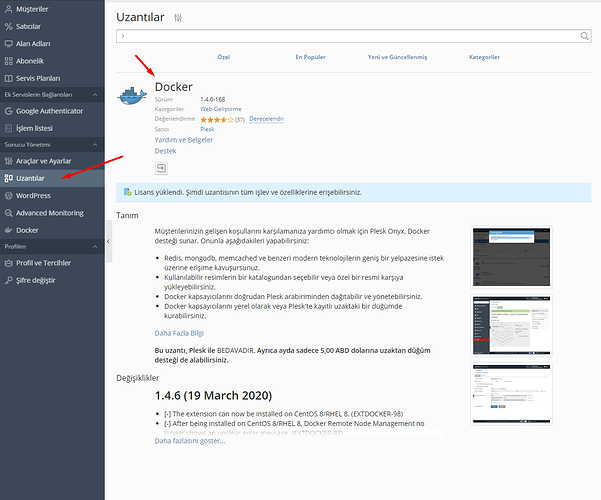This screenshot has height=500, width=601.
Task: Open the Daha Fazla Bilgi link
Action: [x=179, y=333]
